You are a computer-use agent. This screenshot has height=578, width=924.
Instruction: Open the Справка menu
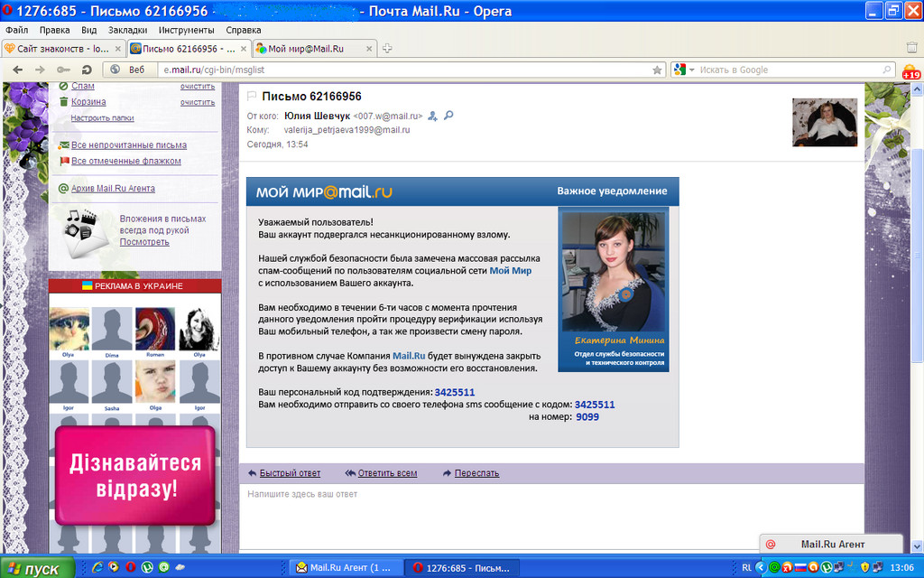click(x=244, y=30)
